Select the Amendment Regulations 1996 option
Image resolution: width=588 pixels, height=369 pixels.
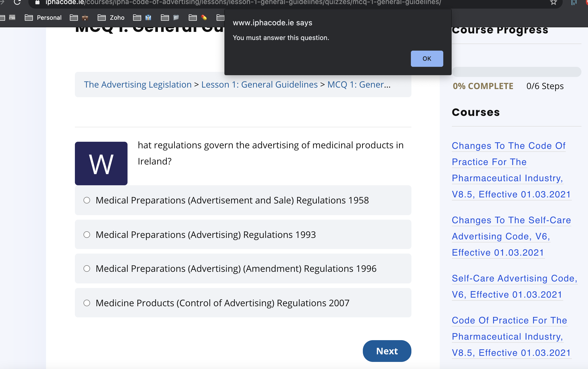87,269
